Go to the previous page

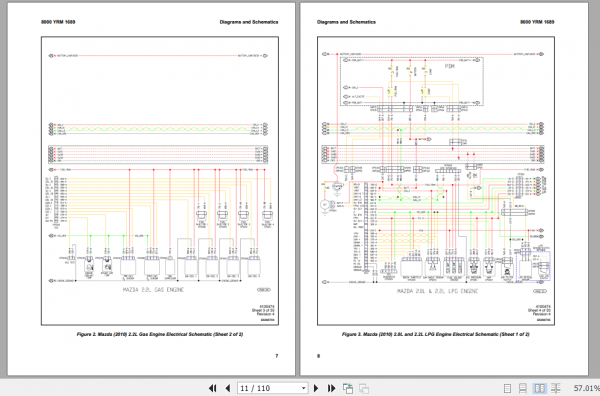(228, 388)
